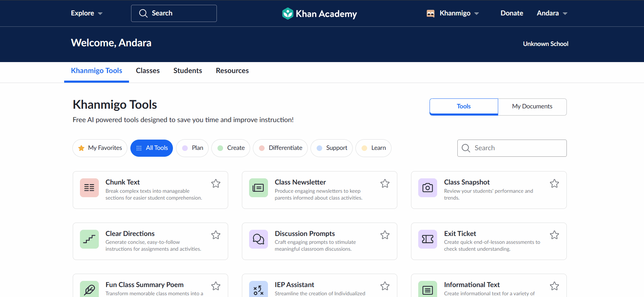Filter tools by Differentiate category
The image size is (644, 297).
tap(280, 148)
